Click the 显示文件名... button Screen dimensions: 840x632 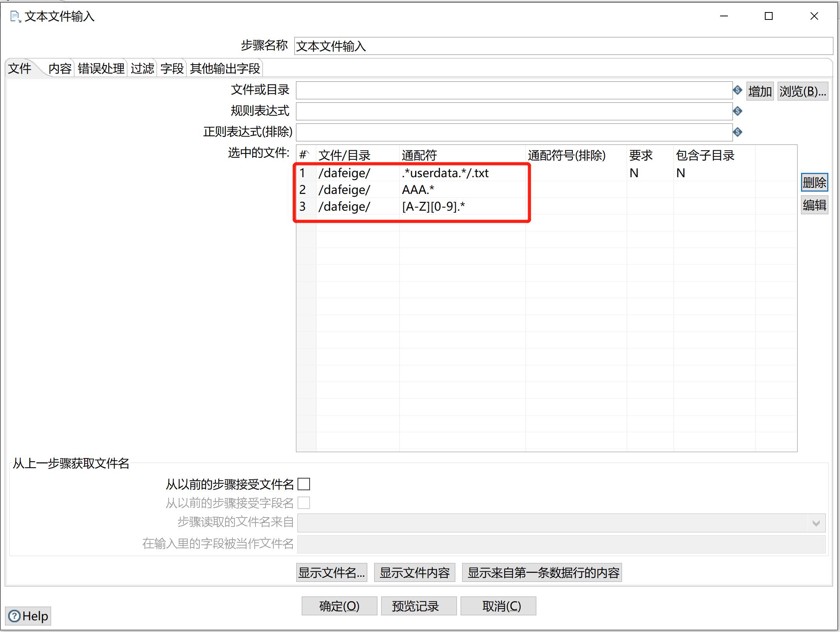point(331,572)
